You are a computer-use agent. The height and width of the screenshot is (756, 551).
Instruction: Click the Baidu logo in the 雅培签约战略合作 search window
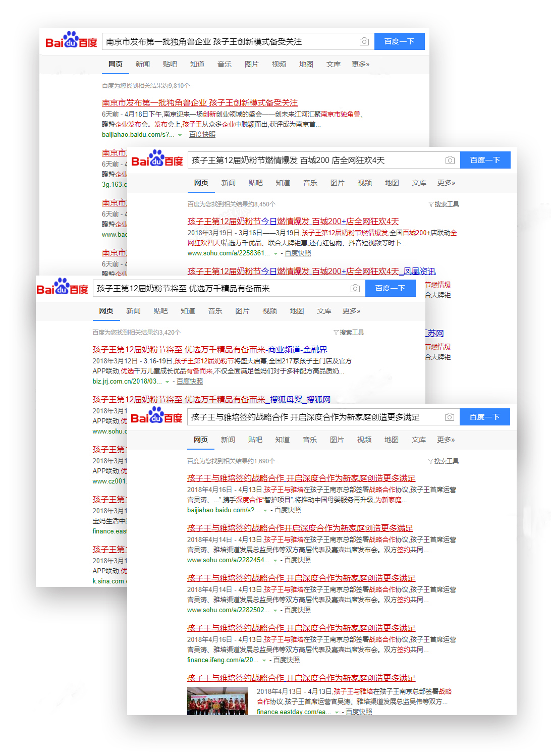pyautogui.click(x=156, y=416)
